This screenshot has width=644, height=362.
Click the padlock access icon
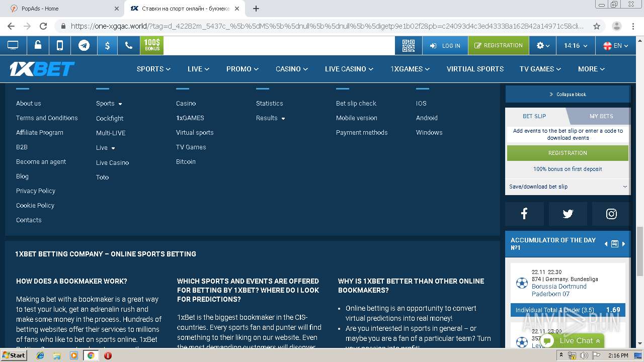coord(38,45)
